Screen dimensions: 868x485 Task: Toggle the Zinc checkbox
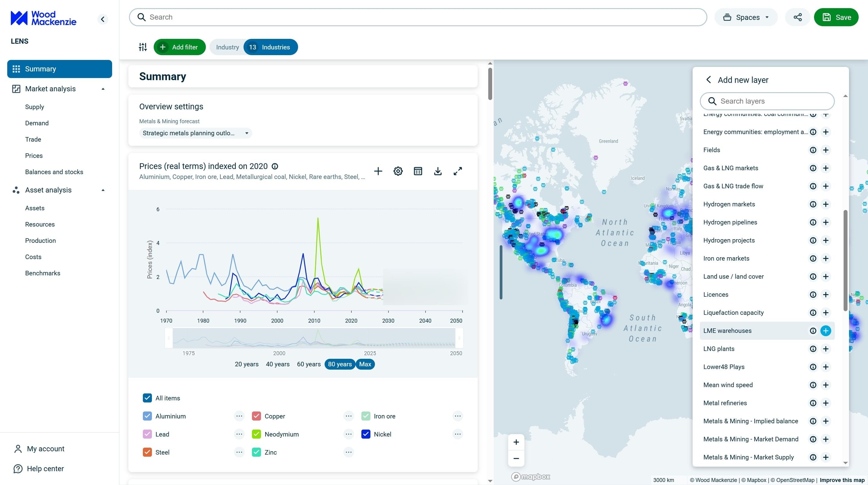coord(256,452)
